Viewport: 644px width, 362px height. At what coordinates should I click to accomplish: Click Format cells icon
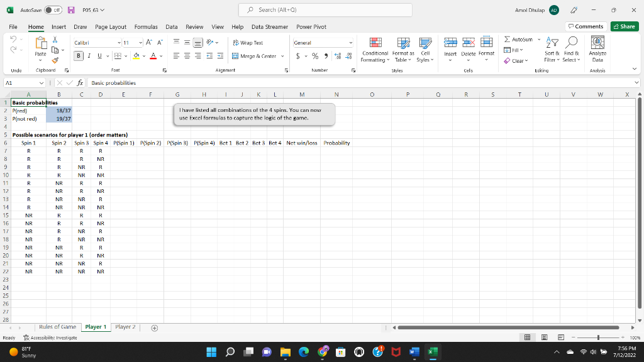(486, 43)
